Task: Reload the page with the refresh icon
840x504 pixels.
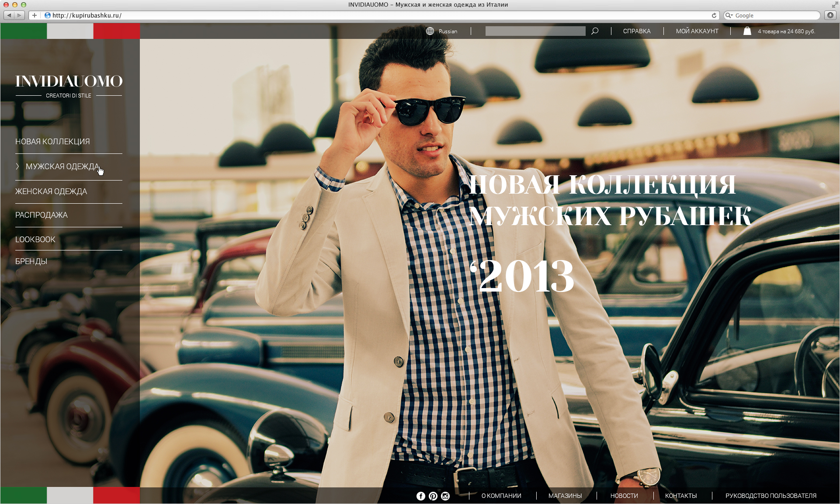Action: [714, 15]
